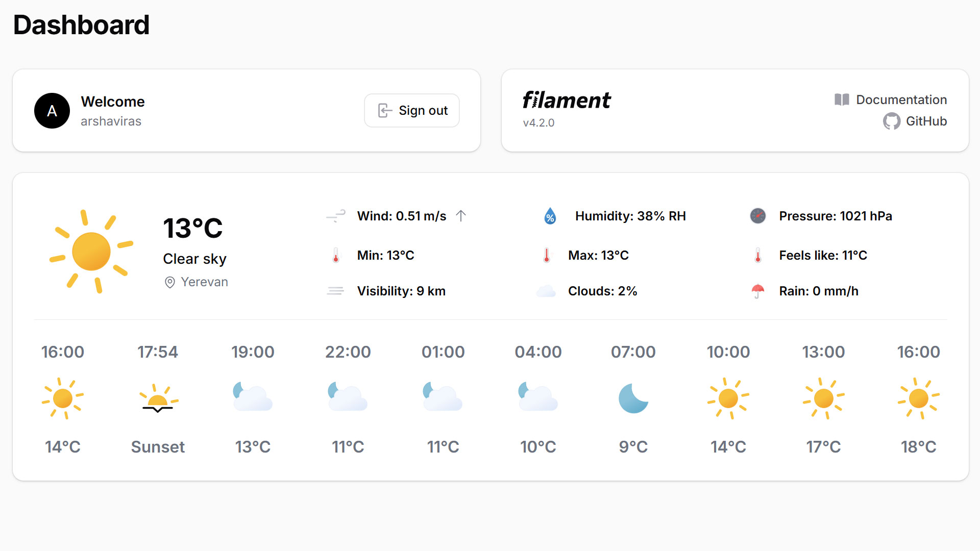
Task: Click the wind direction arrow icon
Action: click(461, 216)
